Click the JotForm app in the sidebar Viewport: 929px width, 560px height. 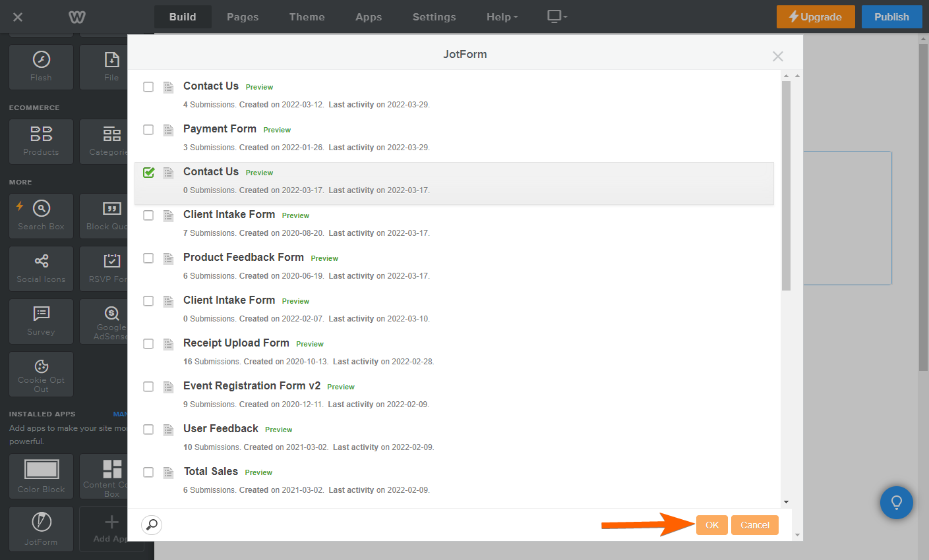point(41,529)
